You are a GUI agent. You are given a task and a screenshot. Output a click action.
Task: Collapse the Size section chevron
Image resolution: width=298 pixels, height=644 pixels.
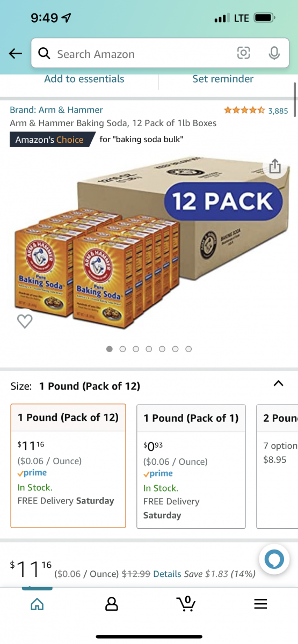(x=278, y=384)
